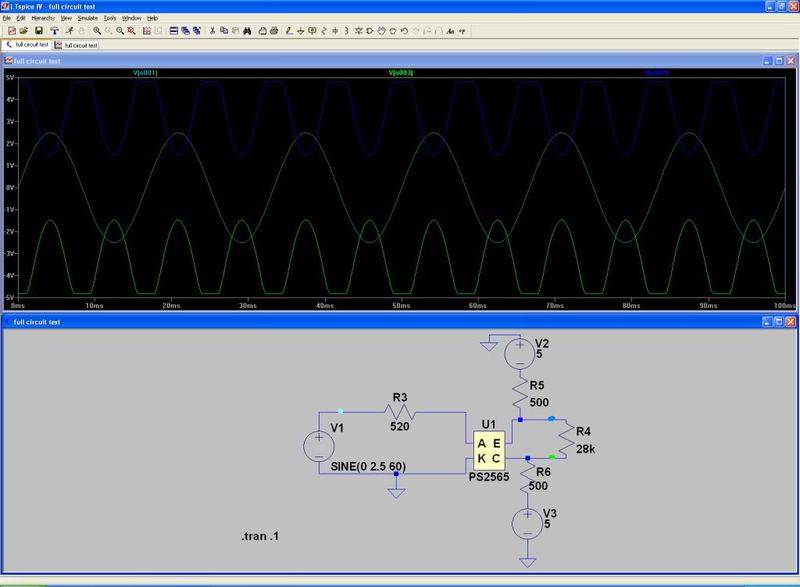Open the Help menu
800x587 pixels.
tap(152, 18)
